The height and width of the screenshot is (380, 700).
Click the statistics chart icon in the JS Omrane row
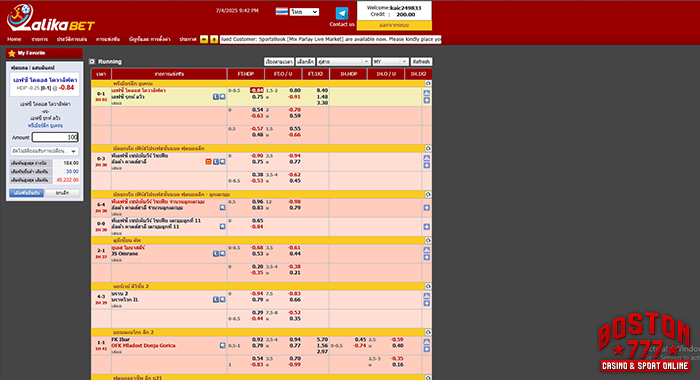[427, 250]
